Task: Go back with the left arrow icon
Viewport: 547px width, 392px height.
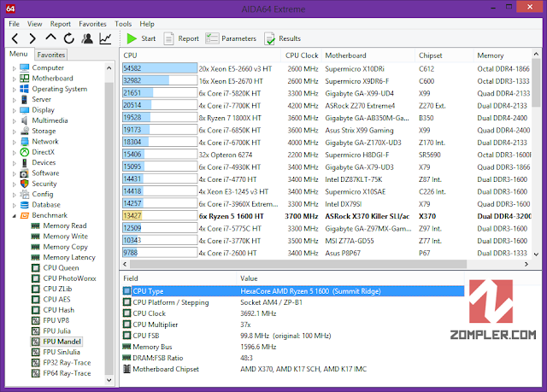Action: 15,38
